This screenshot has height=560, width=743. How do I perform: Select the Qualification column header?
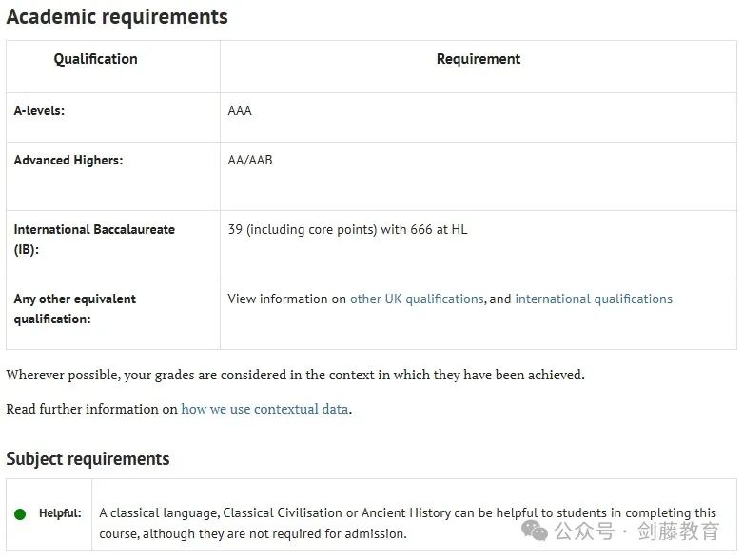point(95,59)
